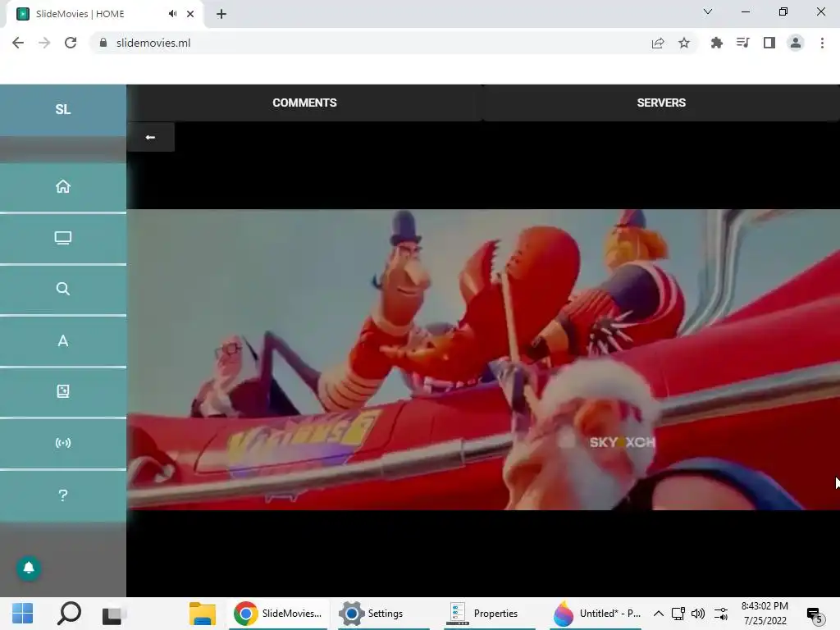This screenshot has height=630, width=840.
Task: Open Chrome's three-dot menu
Action: point(822,43)
